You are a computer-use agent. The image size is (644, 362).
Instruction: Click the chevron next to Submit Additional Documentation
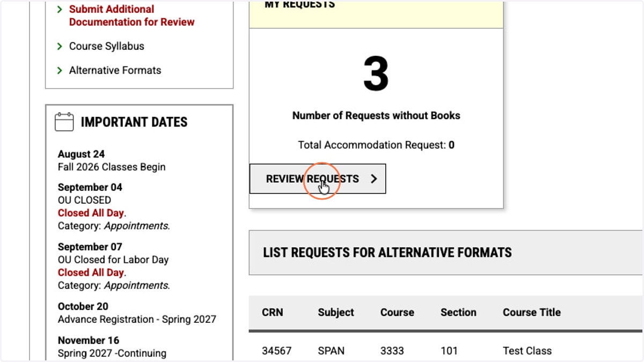tap(60, 9)
